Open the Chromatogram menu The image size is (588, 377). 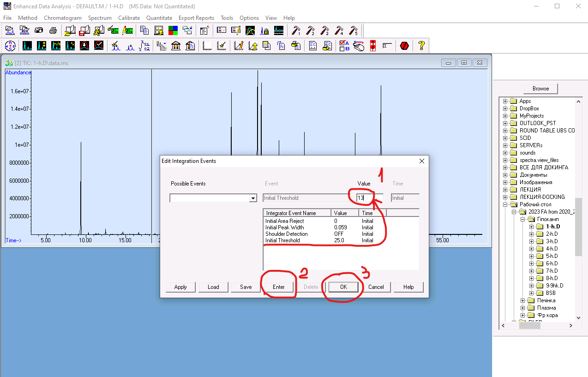click(62, 18)
